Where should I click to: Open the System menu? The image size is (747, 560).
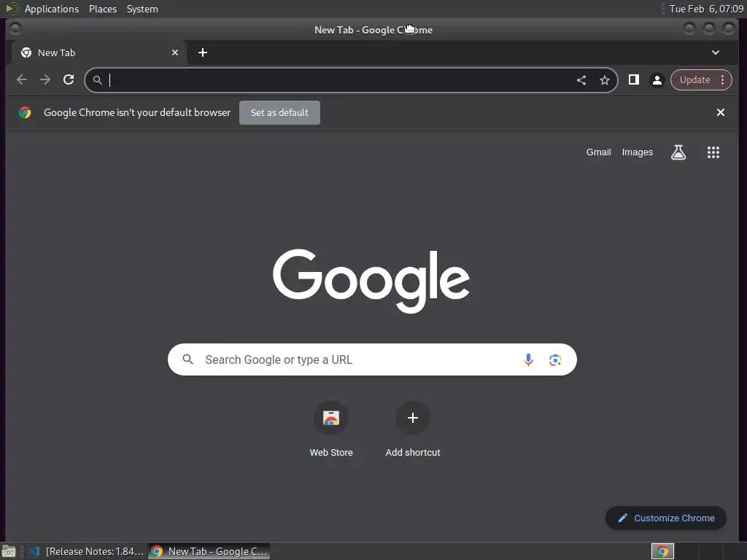[x=142, y=9]
